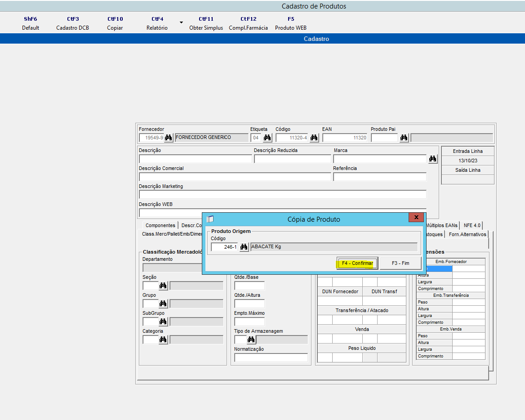The height and width of the screenshot is (420, 525).
Task: Confirm the product copy with F4 - Confirmar
Action: [x=356, y=263]
